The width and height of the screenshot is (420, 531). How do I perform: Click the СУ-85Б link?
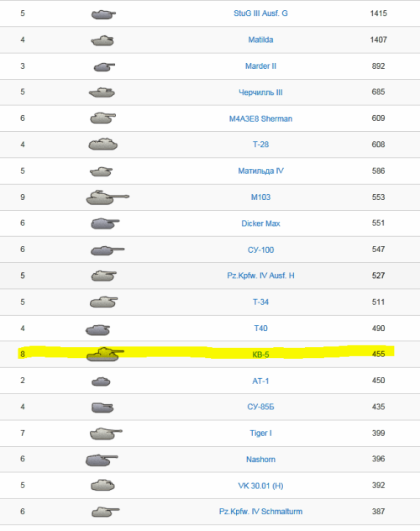coord(260,407)
